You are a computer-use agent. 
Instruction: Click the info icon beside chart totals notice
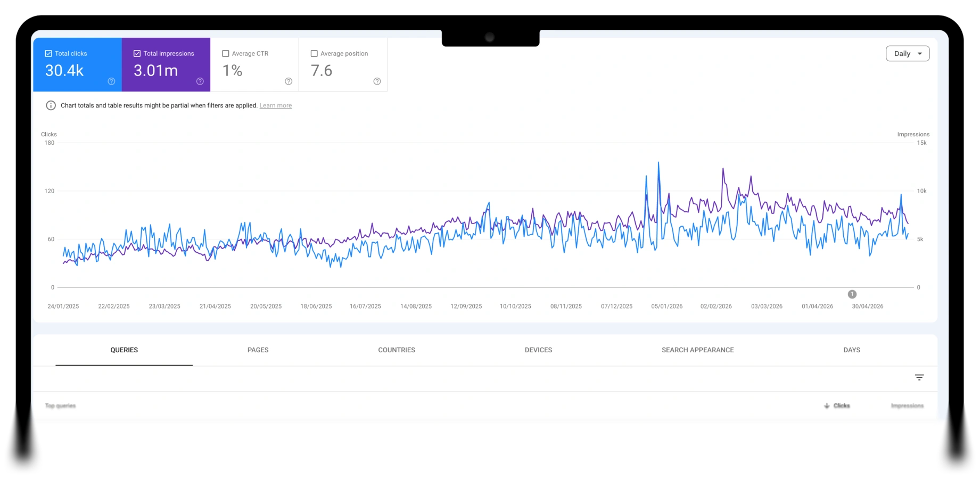(x=51, y=105)
